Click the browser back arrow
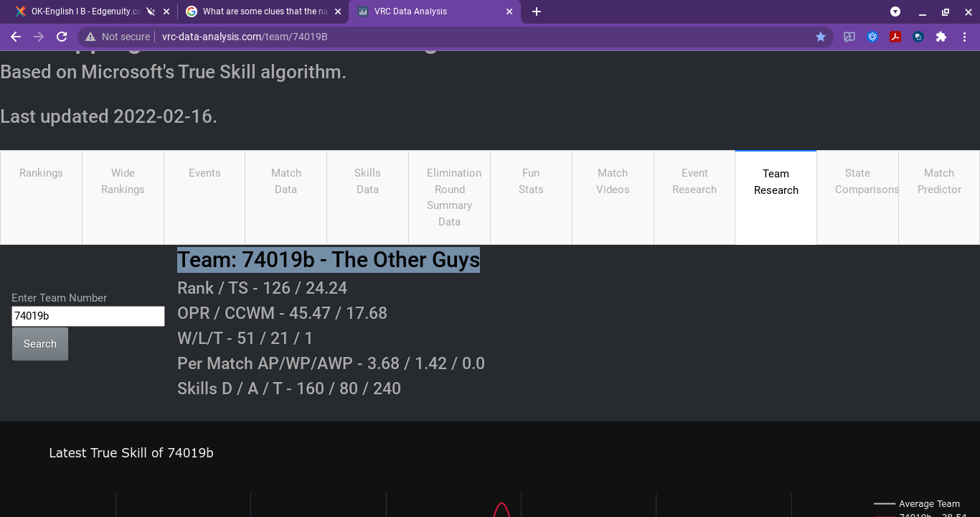This screenshot has height=517, width=980. (x=16, y=37)
